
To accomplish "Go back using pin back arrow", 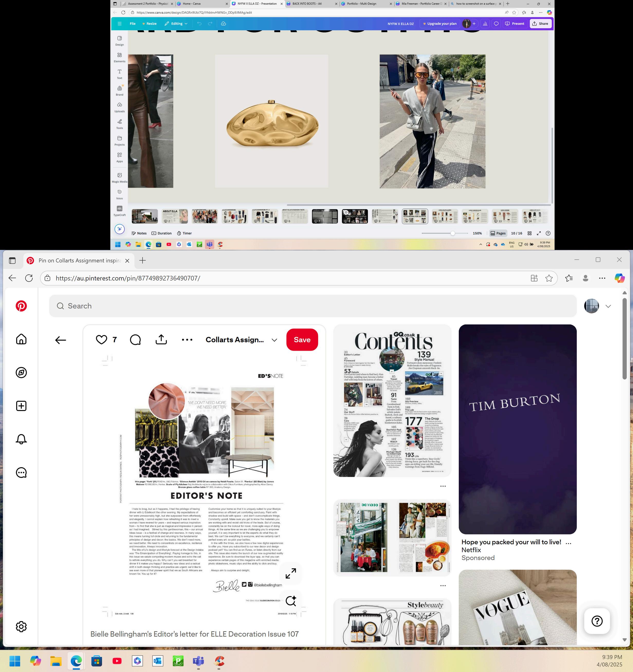I will [x=60, y=340].
